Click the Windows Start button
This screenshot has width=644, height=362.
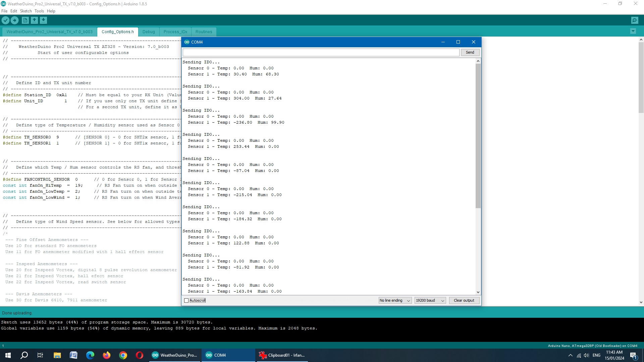8,355
